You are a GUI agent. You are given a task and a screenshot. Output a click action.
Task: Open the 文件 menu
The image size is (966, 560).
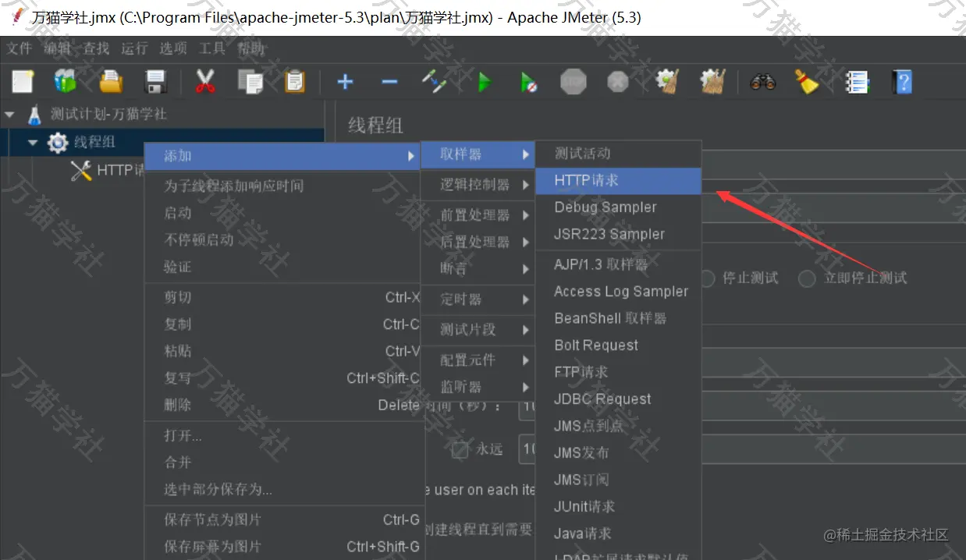[20, 48]
